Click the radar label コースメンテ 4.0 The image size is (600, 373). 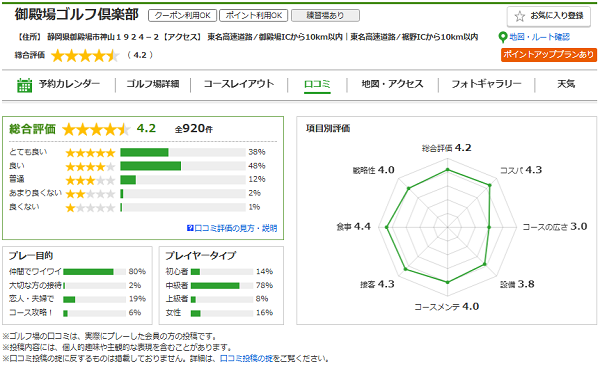[447, 306]
